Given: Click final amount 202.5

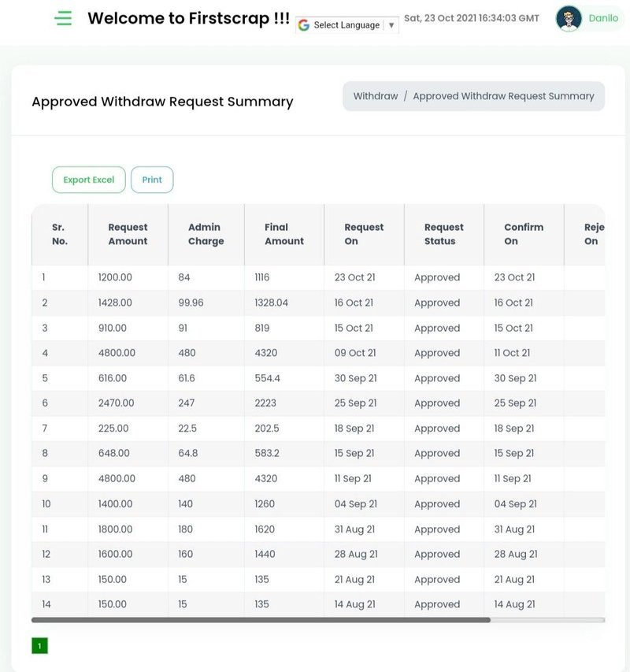Looking at the screenshot, I should coord(266,428).
